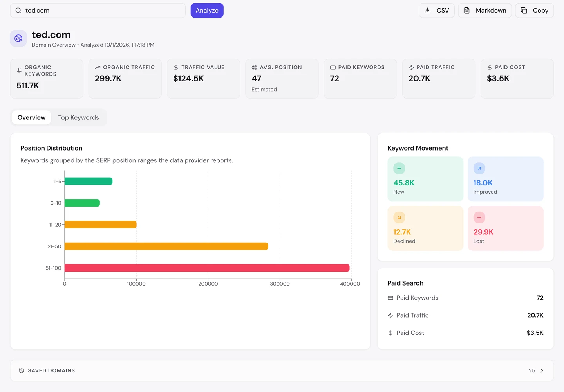
Task: Click the 18.0K Improved keywords value
Action: coord(483,183)
